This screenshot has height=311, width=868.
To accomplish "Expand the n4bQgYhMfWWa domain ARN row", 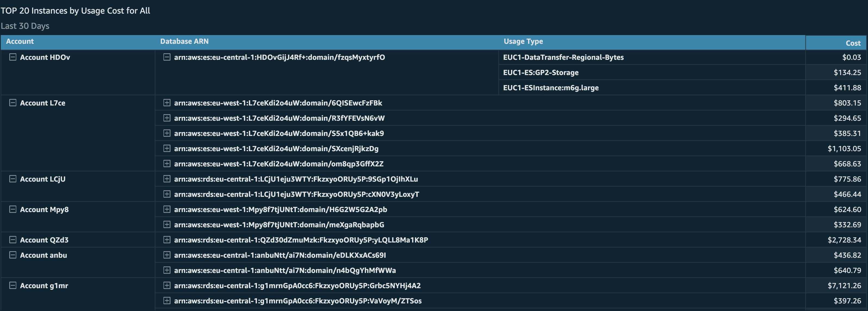I will coord(166,270).
